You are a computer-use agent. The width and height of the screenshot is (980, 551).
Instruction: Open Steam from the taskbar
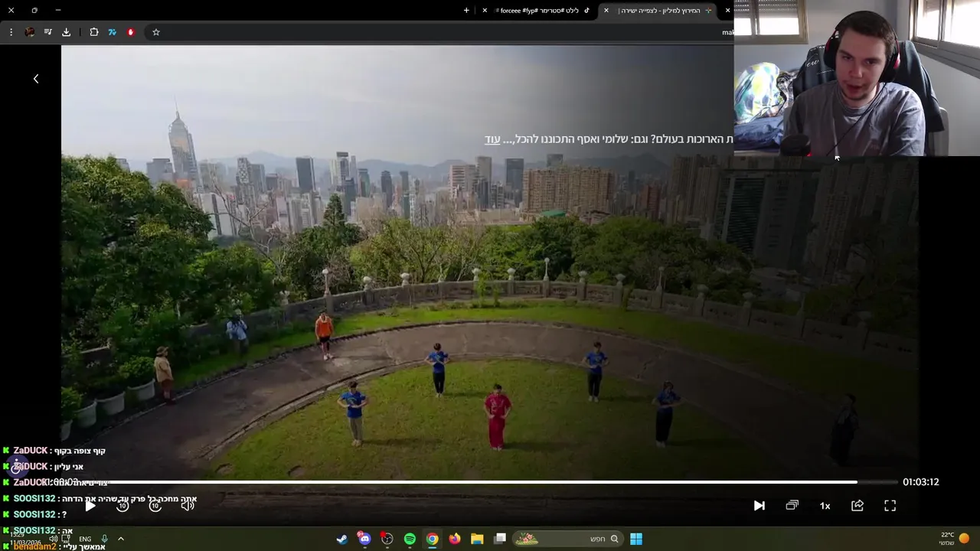click(x=342, y=539)
